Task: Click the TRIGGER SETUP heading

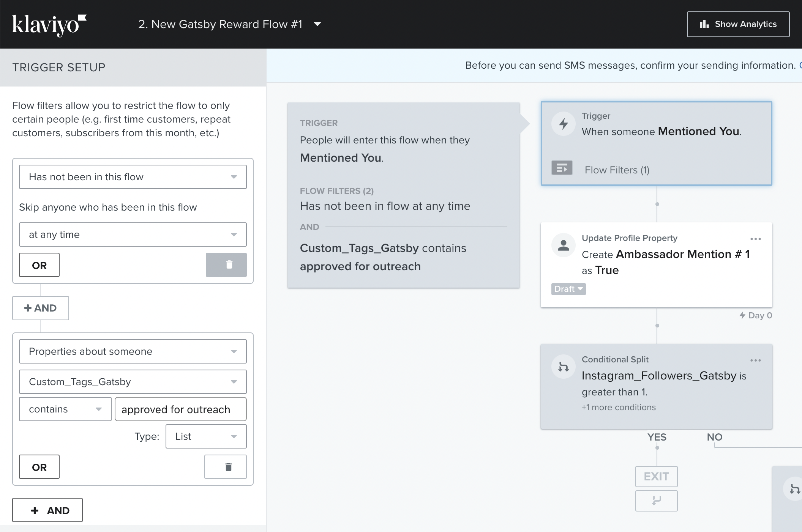Action: click(59, 68)
